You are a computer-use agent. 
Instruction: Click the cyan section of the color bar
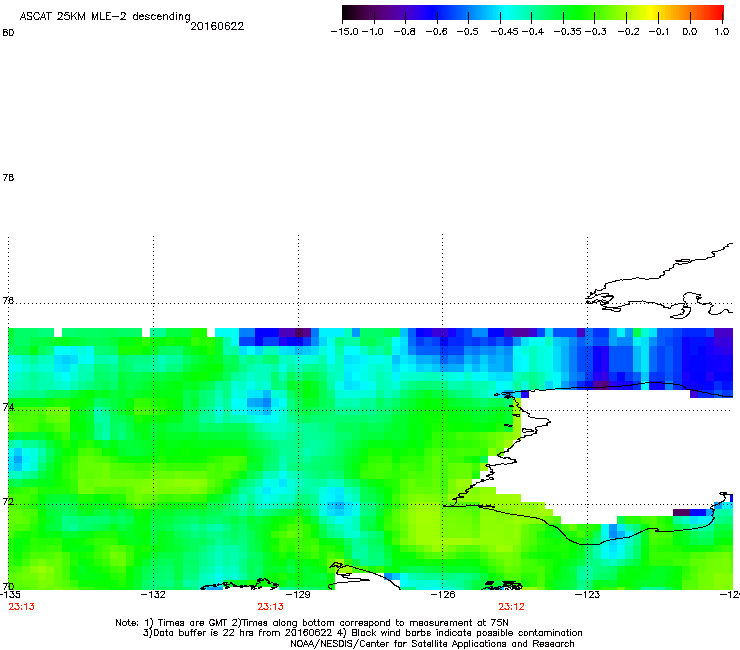coord(507,13)
